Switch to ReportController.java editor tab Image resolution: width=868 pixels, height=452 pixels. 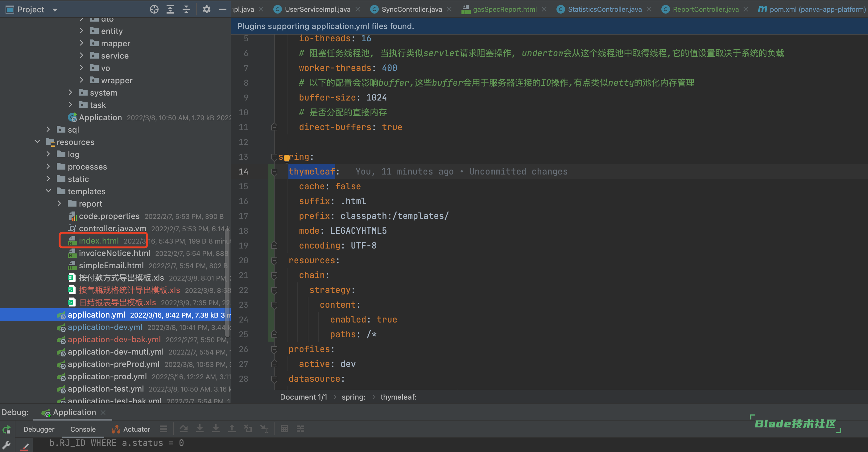coord(705,10)
